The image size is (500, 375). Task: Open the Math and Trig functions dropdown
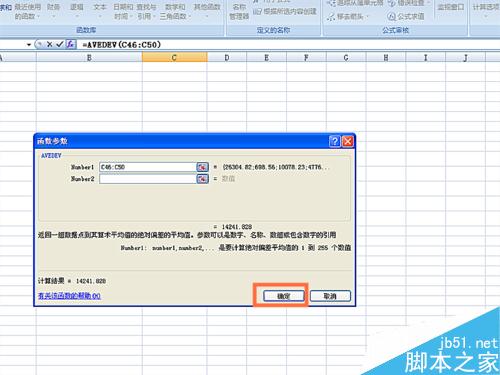pos(175,11)
